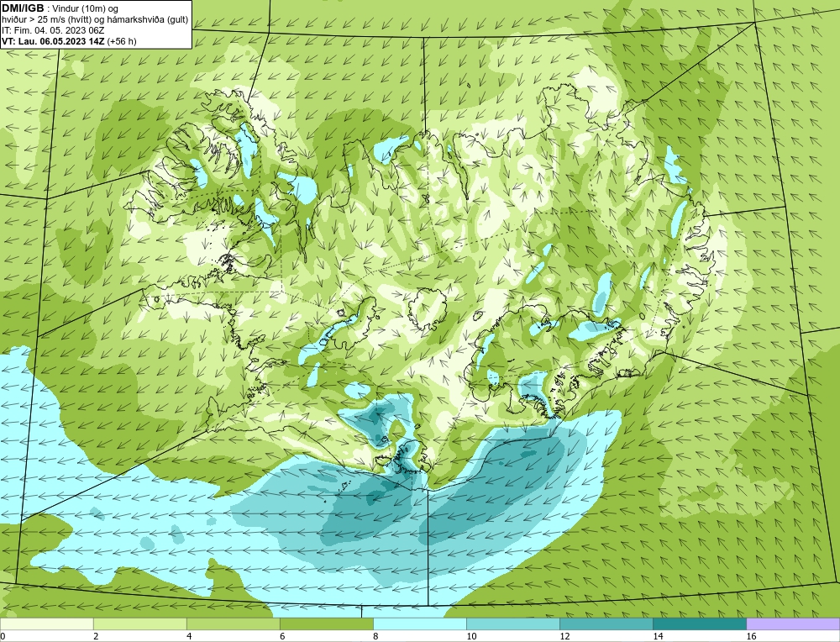
Task: Click the 6–8 m/s dark green legend swatch
Action: pyautogui.click(x=326, y=624)
